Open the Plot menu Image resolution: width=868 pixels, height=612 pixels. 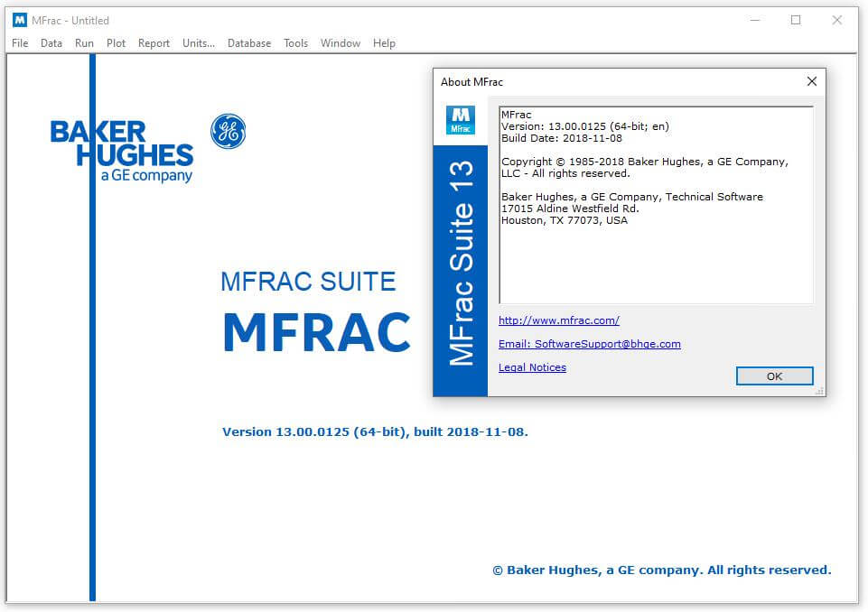(x=116, y=42)
